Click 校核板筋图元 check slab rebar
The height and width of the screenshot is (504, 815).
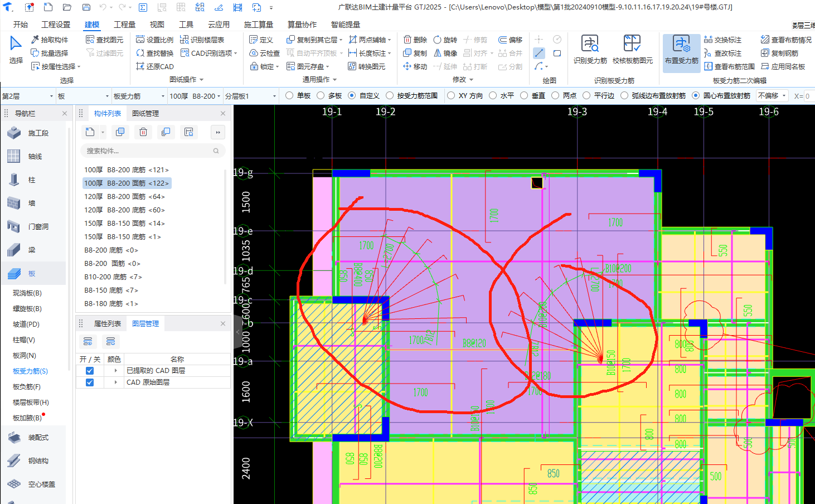click(632, 50)
